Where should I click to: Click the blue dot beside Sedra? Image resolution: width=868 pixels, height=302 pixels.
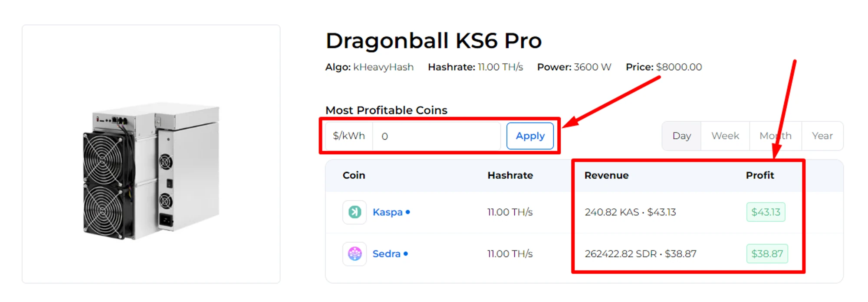[x=406, y=253]
